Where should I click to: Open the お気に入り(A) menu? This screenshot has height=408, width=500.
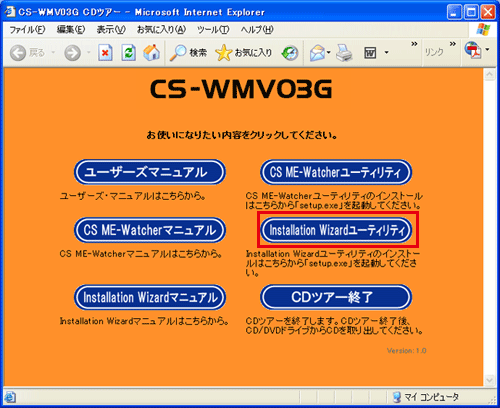pyautogui.click(x=161, y=30)
